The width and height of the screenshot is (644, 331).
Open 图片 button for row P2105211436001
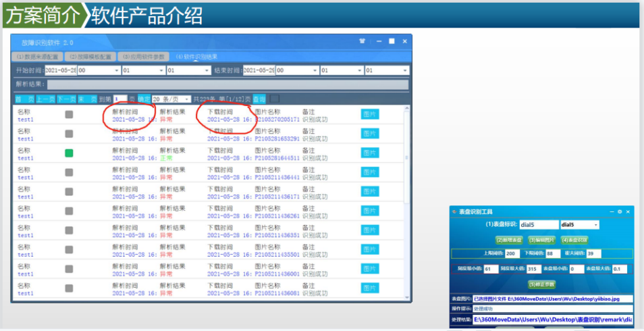click(x=370, y=269)
